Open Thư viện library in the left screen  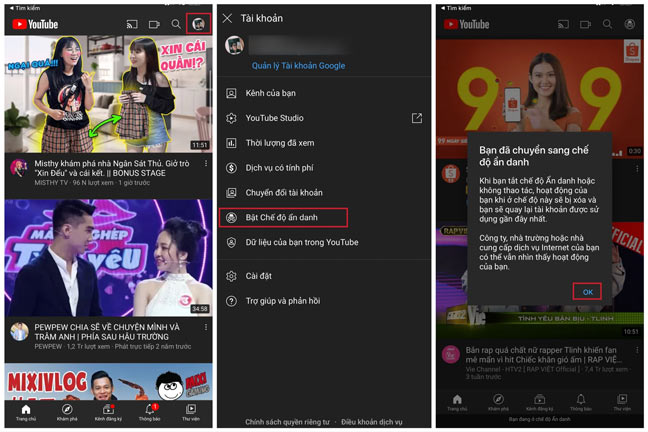point(192,411)
